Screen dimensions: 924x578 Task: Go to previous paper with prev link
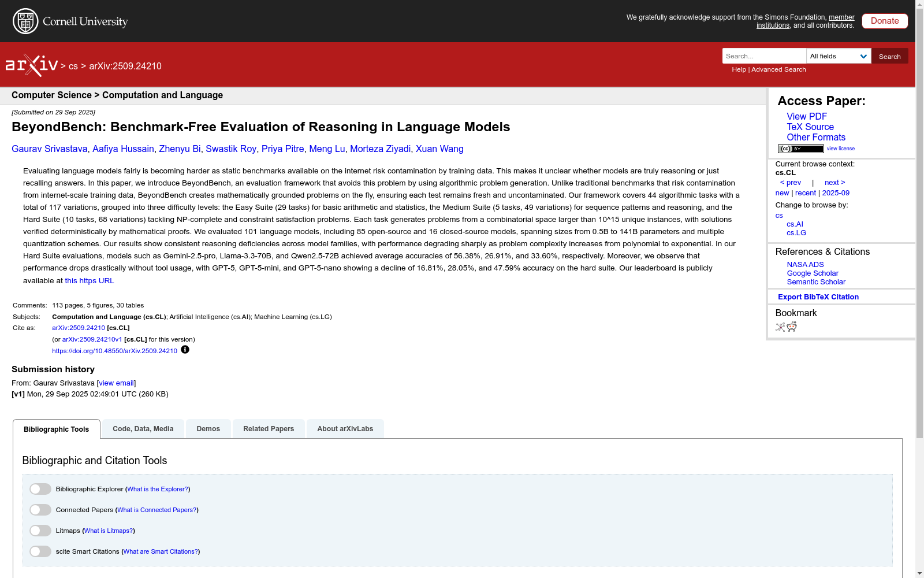(x=791, y=183)
